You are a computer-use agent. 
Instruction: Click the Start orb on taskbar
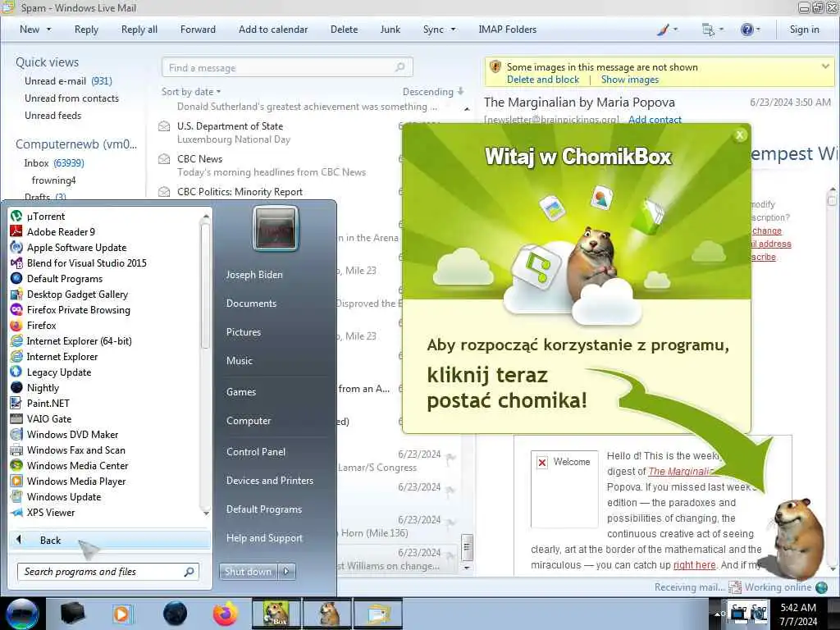(x=22, y=614)
